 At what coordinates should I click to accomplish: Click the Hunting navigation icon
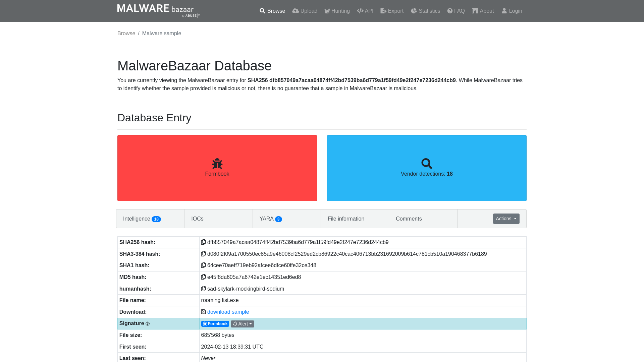pyautogui.click(x=327, y=11)
